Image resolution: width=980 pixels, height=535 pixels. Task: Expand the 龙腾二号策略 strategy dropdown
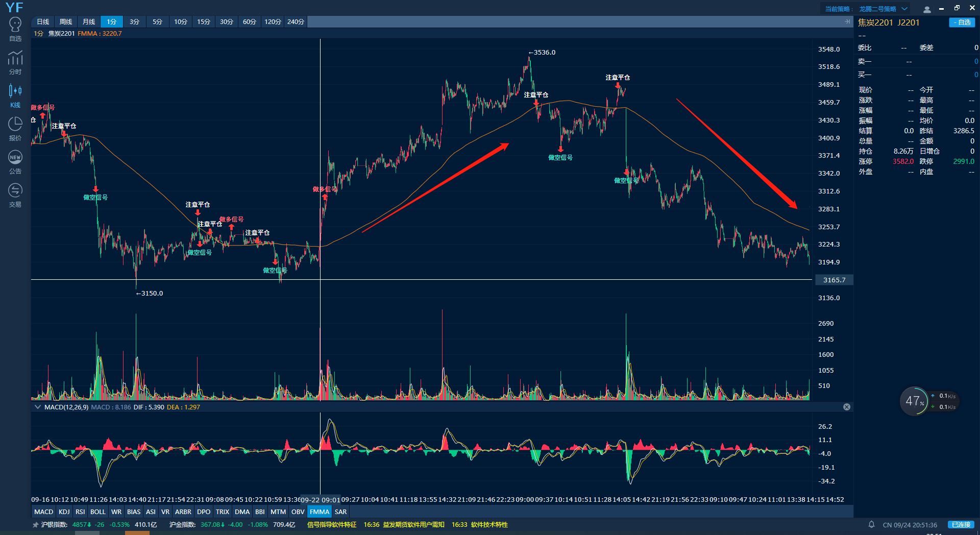(904, 9)
